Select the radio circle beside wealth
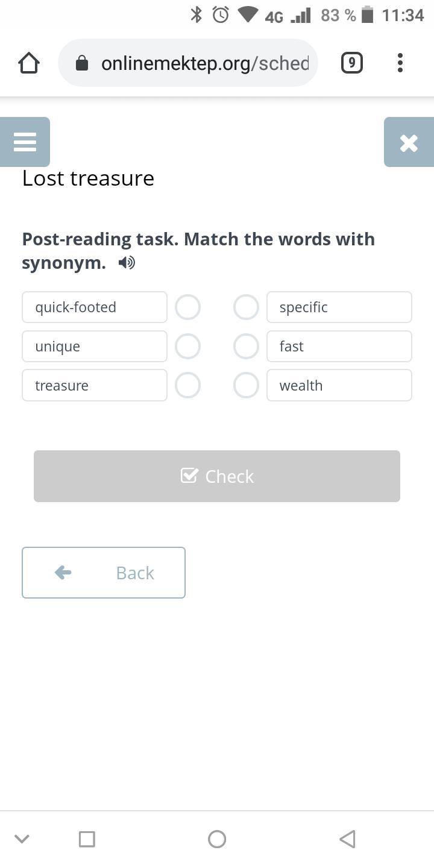The width and height of the screenshot is (434, 868). coord(246,386)
